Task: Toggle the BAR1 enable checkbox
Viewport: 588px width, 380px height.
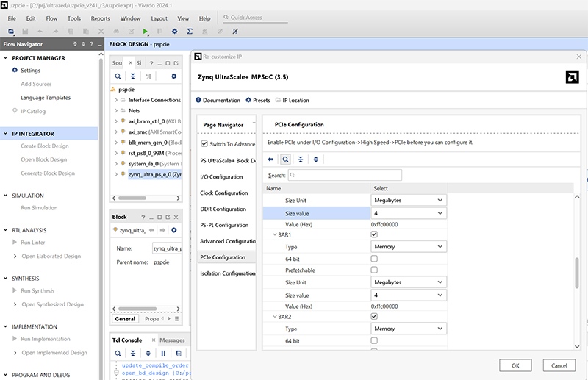Action: [374, 234]
